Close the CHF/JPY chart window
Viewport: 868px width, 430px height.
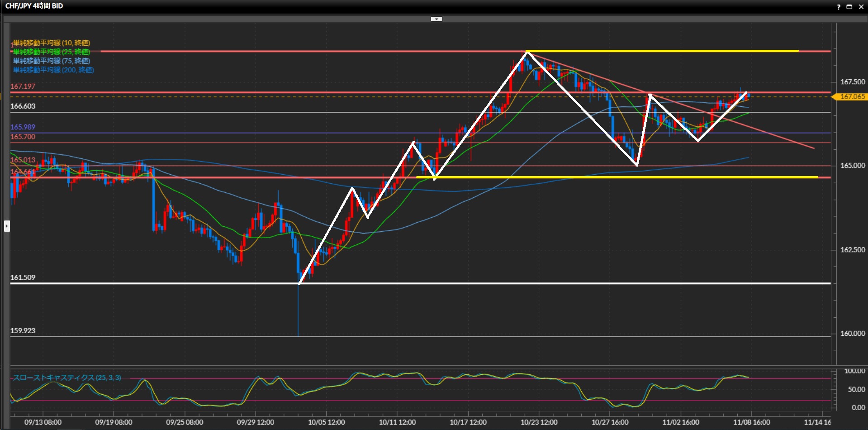click(x=861, y=7)
